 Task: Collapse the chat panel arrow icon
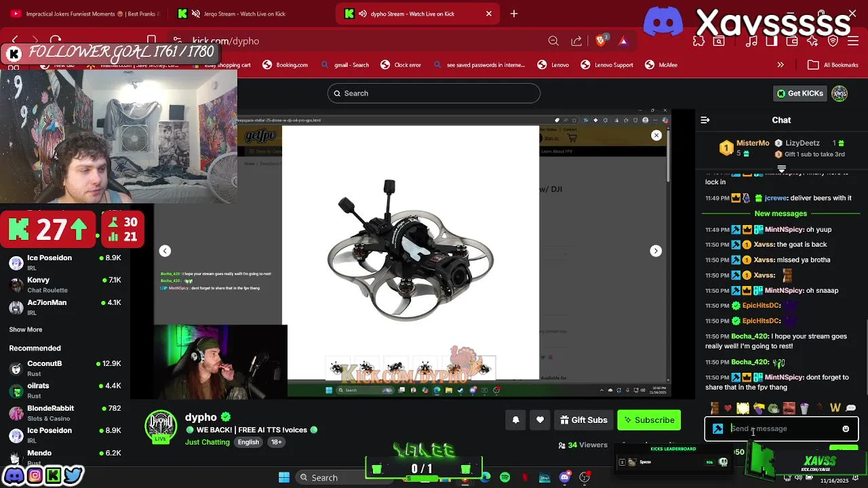[x=705, y=120]
